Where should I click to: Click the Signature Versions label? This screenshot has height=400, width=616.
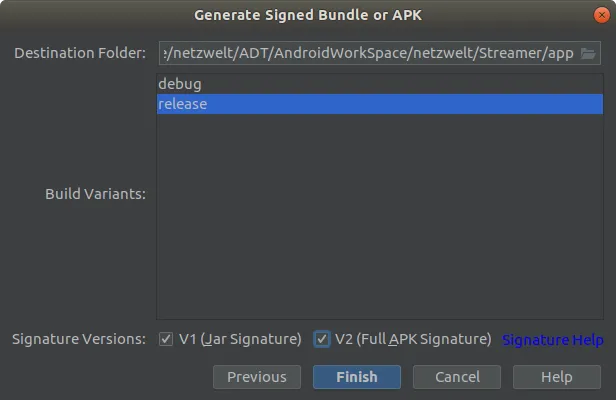tap(79, 340)
